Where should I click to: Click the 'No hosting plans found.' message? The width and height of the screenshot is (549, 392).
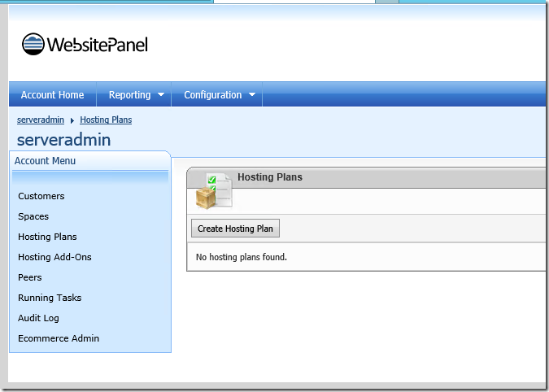pyautogui.click(x=242, y=257)
